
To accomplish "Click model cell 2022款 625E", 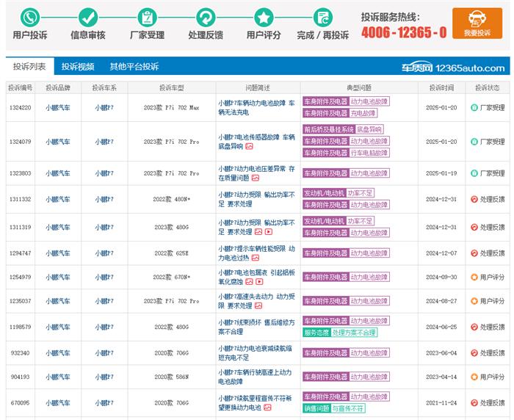I will (171, 253).
